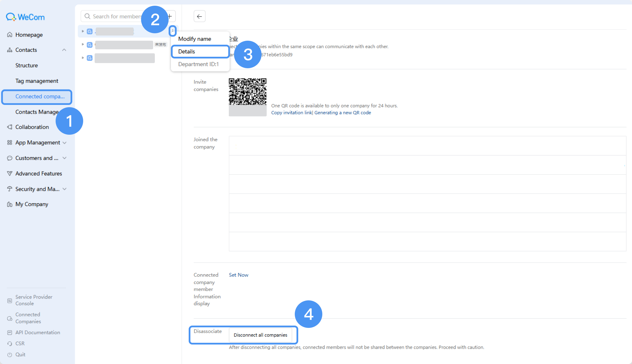This screenshot has width=632, height=364.
Task: Click Generating a new QR code
Action: click(343, 113)
